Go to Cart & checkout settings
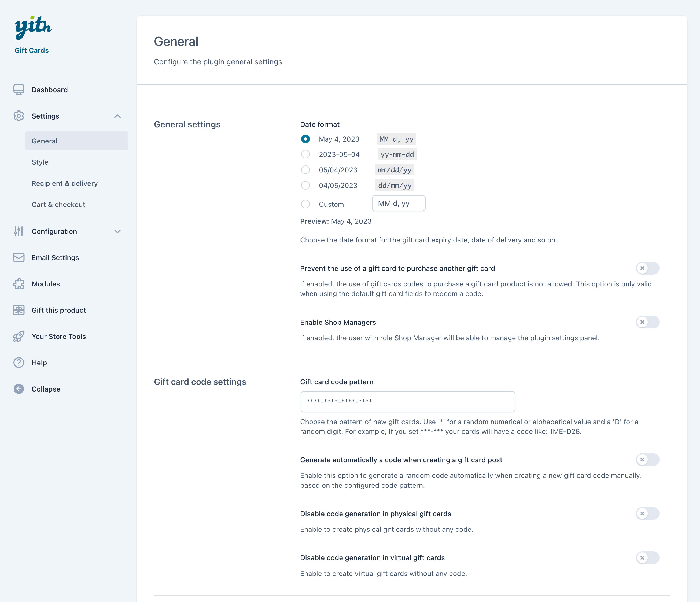The height and width of the screenshot is (602, 700). [x=58, y=204]
